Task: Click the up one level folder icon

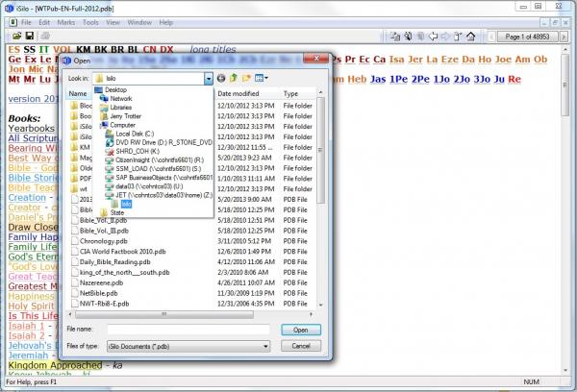Action: pos(233,77)
